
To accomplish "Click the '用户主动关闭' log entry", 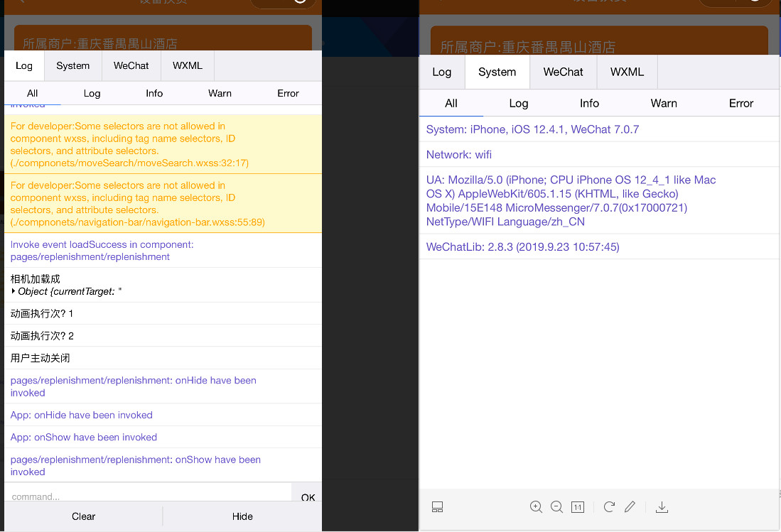I will tap(163, 358).
